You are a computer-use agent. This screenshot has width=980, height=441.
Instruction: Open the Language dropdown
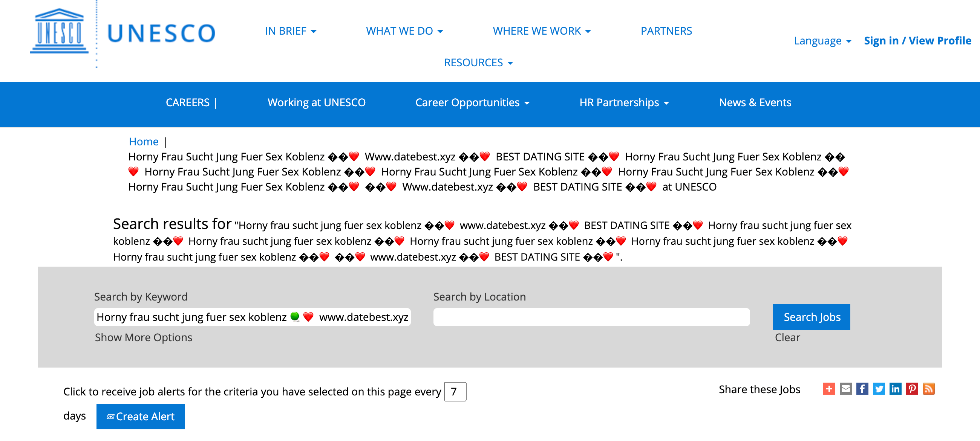822,41
